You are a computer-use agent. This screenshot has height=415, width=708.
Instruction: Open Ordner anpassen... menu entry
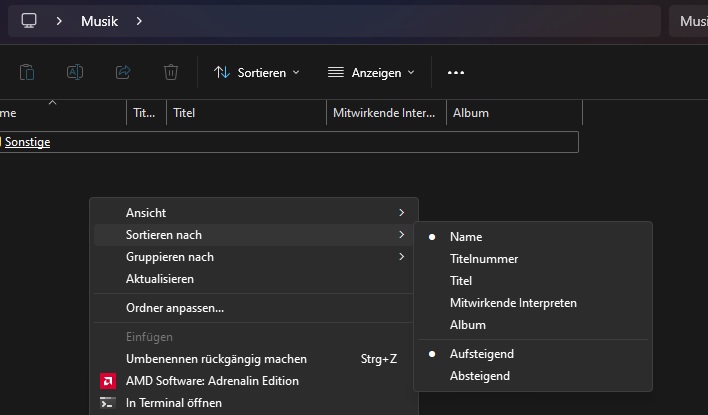[175, 308]
